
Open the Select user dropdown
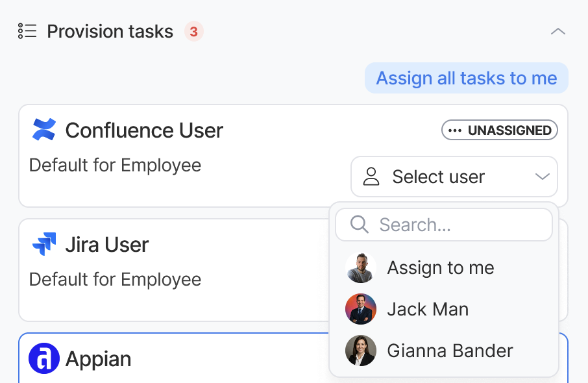(x=454, y=177)
